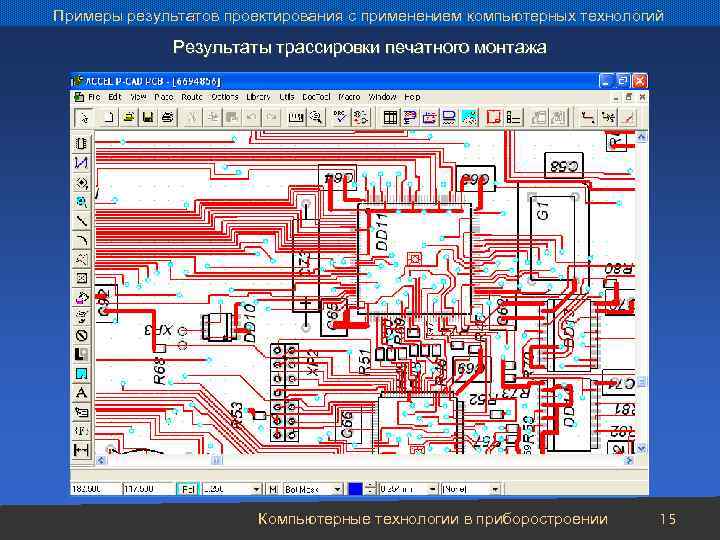Click horizontal scrollbar right arrow
Viewport: 720px width, 540px height.
629,460
